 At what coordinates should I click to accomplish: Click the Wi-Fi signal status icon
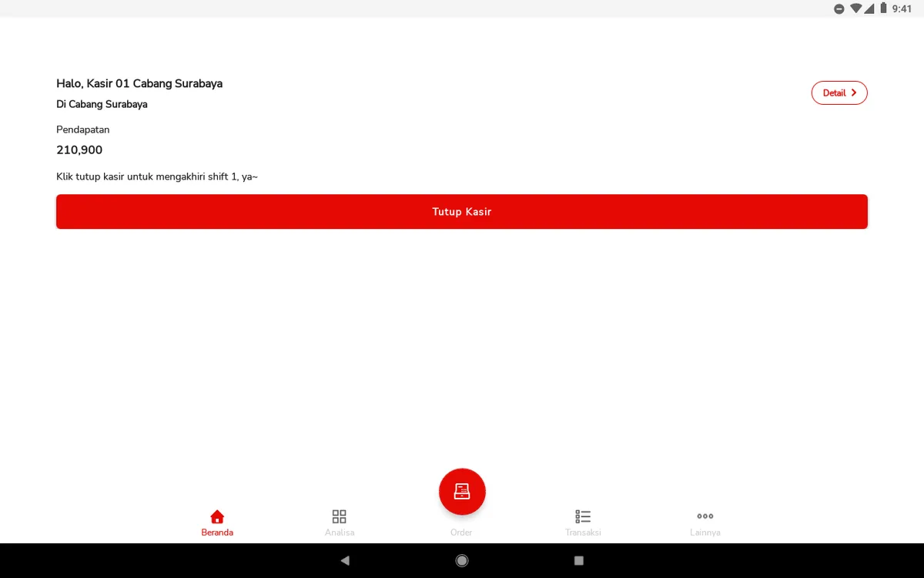(x=855, y=8)
